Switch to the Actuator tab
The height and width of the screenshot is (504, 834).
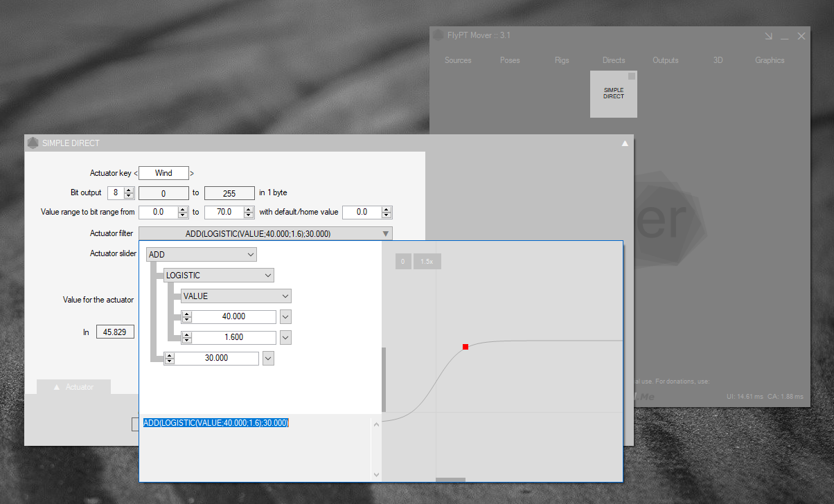click(73, 387)
